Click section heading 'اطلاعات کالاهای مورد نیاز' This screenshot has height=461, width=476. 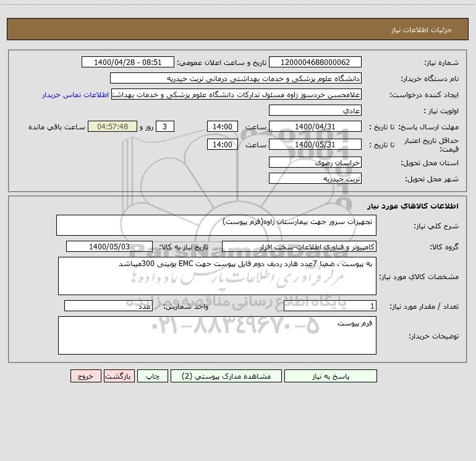[x=413, y=206]
